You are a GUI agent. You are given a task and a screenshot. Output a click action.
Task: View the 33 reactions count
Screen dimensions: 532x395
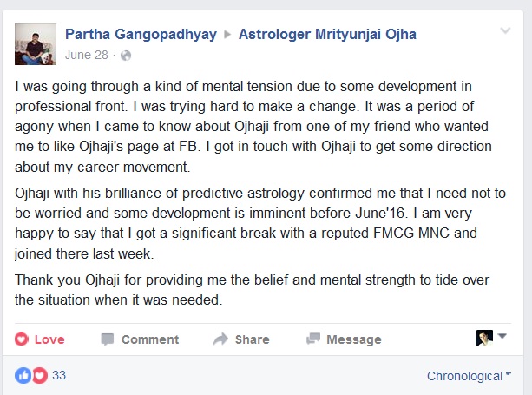(x=59, y=375)
